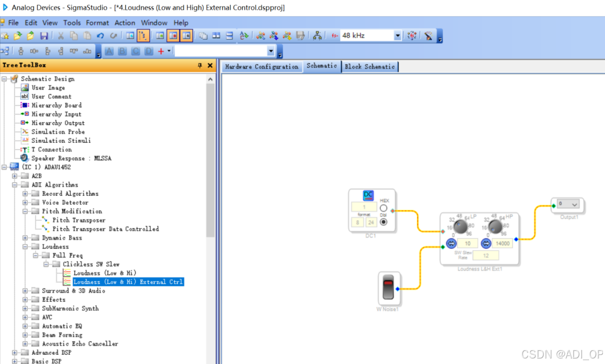This screenshot has width=605, height=364.
Task: Click the hierarchy network icon left of fs
Action: (317, 36)
